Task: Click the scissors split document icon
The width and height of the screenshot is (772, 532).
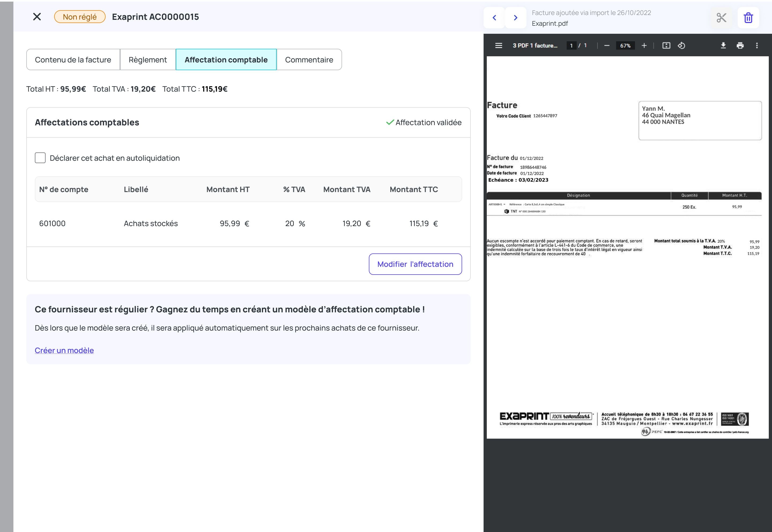Action: 721,18
